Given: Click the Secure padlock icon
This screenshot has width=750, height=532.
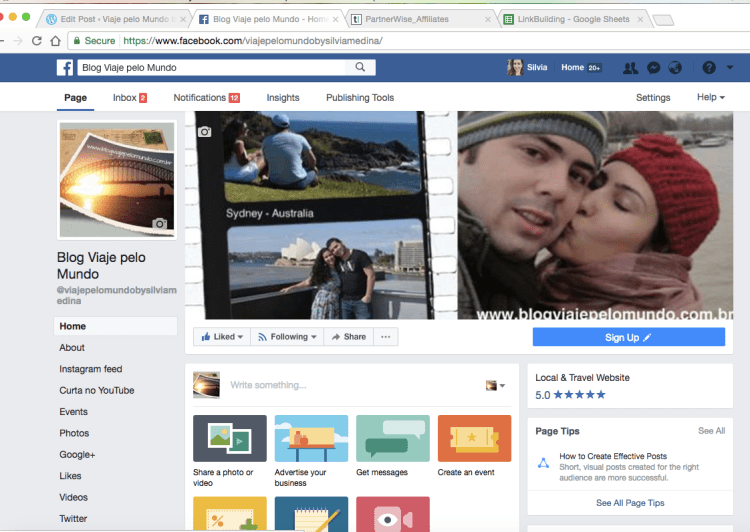Looking at the screenshot, I should (77, 41).
